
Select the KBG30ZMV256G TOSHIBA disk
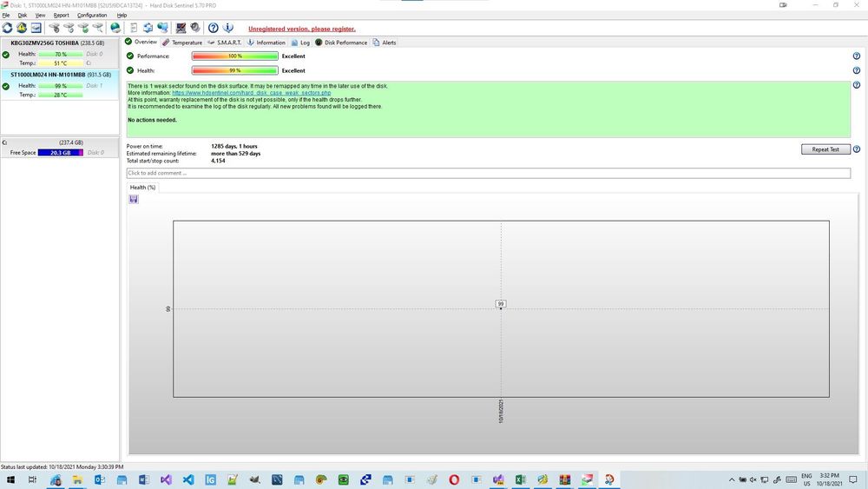tap(60, 53)
